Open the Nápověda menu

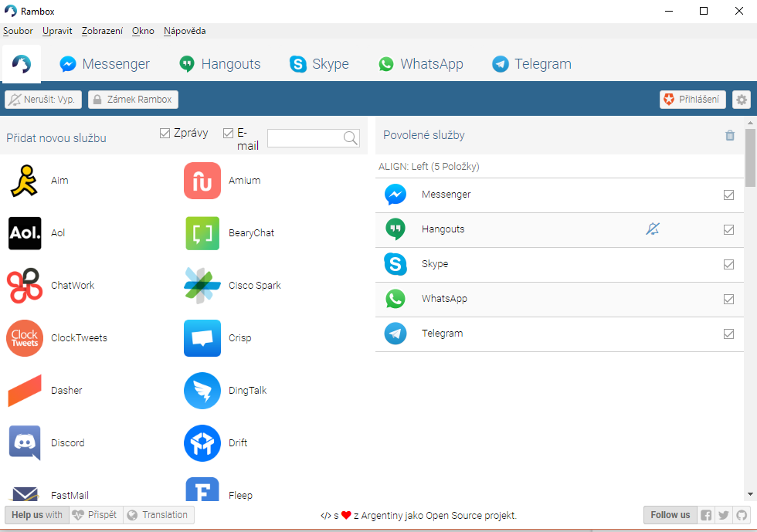[x=185, y=31]
